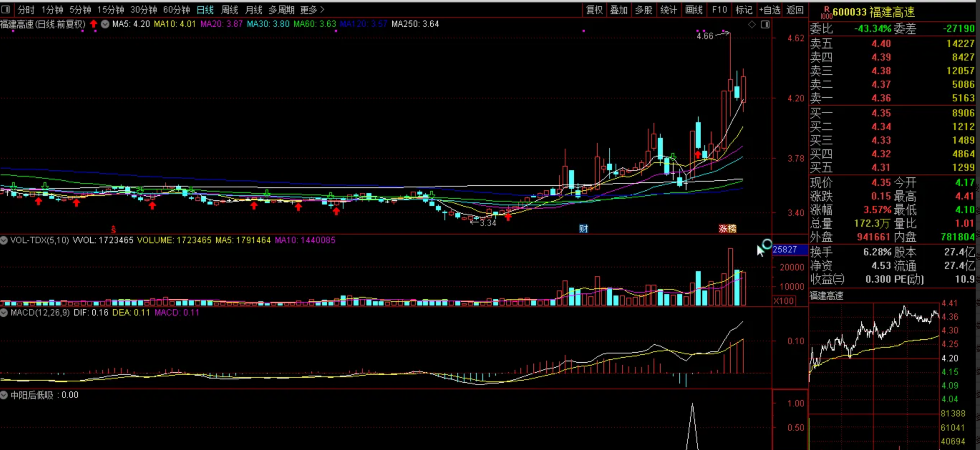Screen dimensions: 980x450
Task: Click the red up arrow beside 福建高速 title
Action: 93,24
